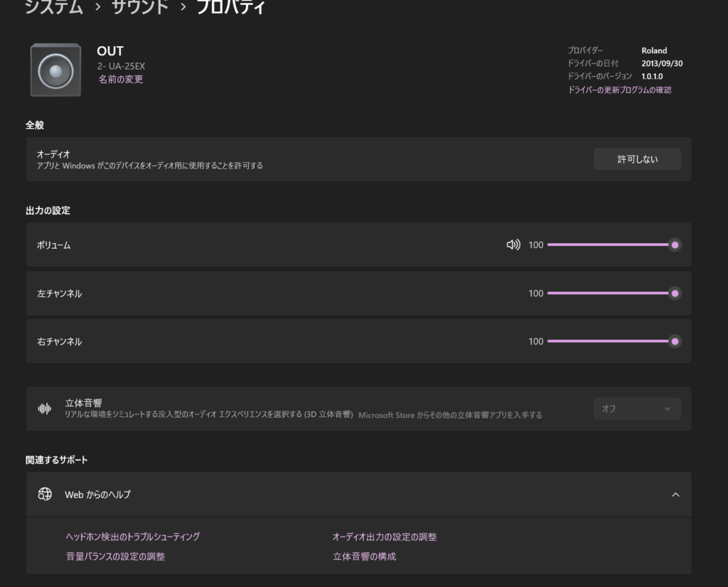Rename the device via 名前の変更 link
Viewport: 728px width, 587px height.
pyautogui.click(x=121, y=80)
